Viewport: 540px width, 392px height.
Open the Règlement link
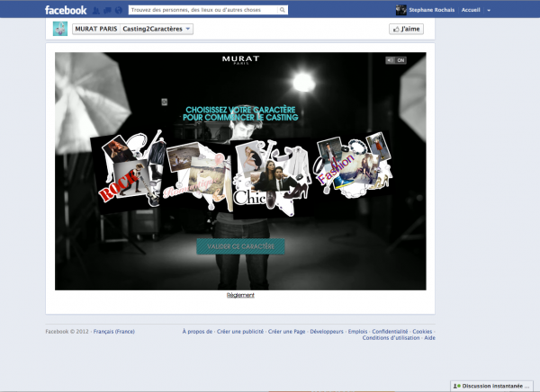pos(240,295)
